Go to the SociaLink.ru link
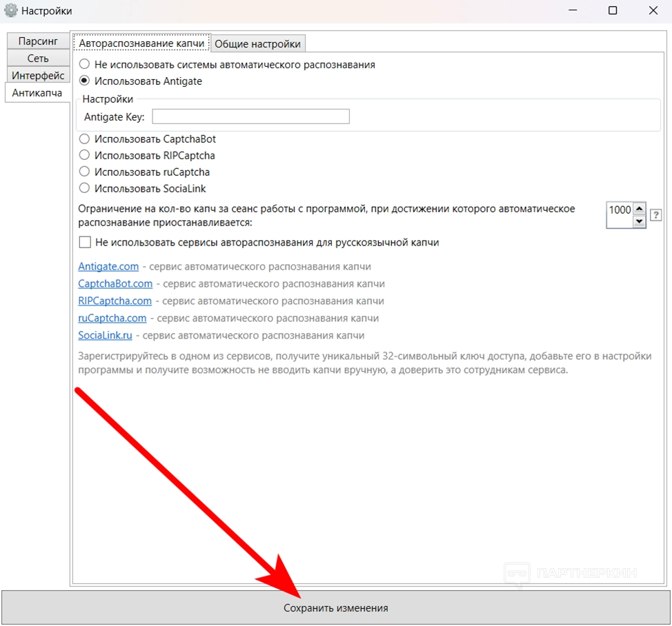 click(105, 335)
